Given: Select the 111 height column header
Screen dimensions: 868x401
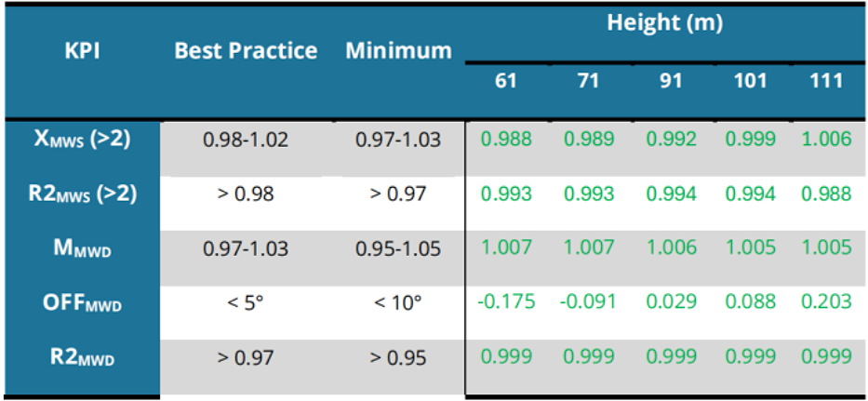Looking at the screenshot, I should pyautogui.click(x=826, y=81).
